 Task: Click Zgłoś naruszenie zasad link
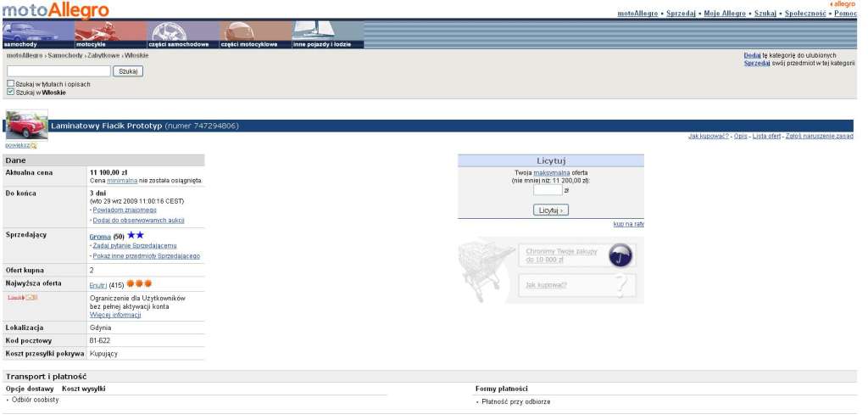click(x=820, y=137)
